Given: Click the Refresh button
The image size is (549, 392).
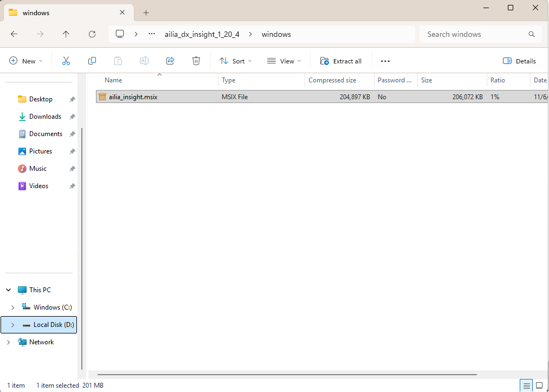Looking at the screenshot, I should pos(92,34).
